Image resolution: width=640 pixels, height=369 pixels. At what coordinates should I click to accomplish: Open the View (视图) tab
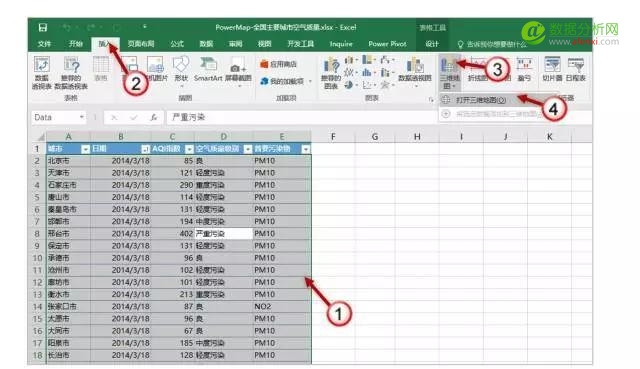264,44
